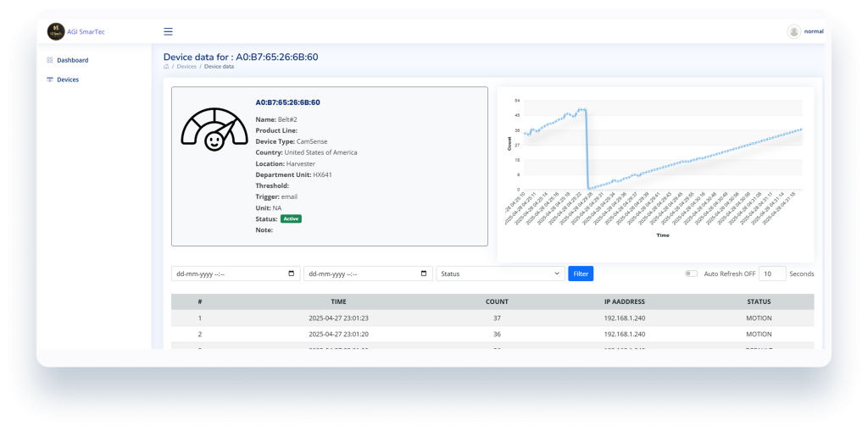
Task: Click the green Active status badge
Action: point(292,219)
